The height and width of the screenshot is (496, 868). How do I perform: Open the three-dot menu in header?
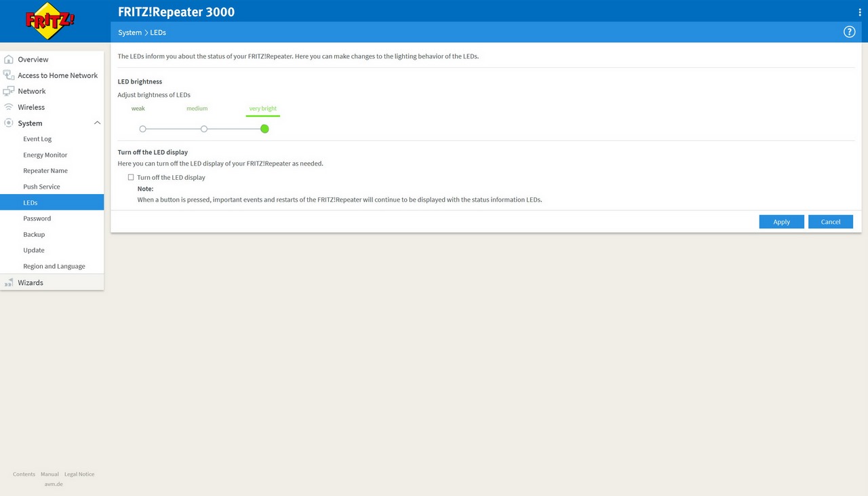860,12
